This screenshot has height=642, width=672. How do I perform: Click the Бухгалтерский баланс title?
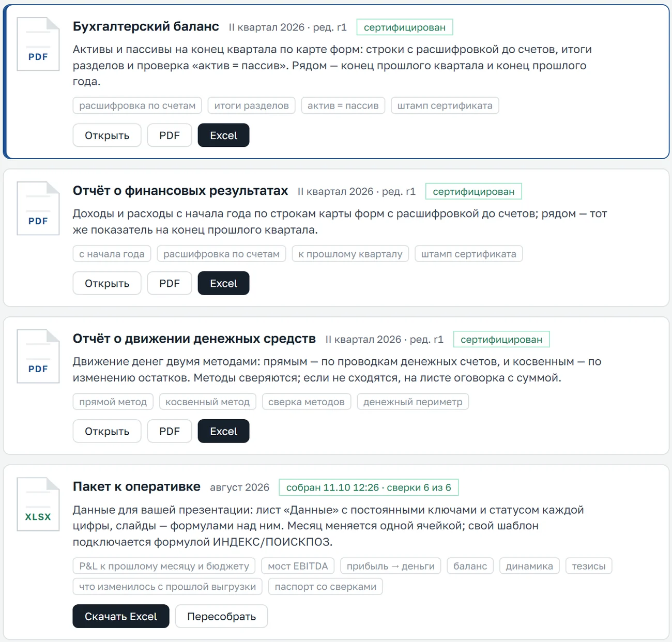click(146, 26)
